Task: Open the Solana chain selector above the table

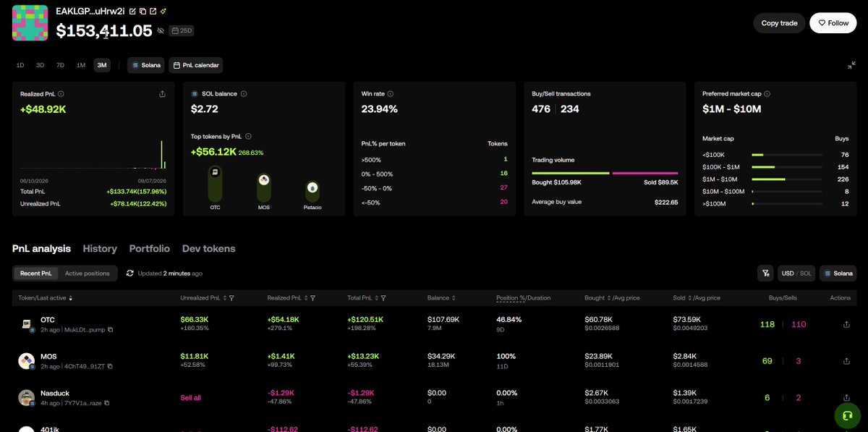Action: pos(838,274)
